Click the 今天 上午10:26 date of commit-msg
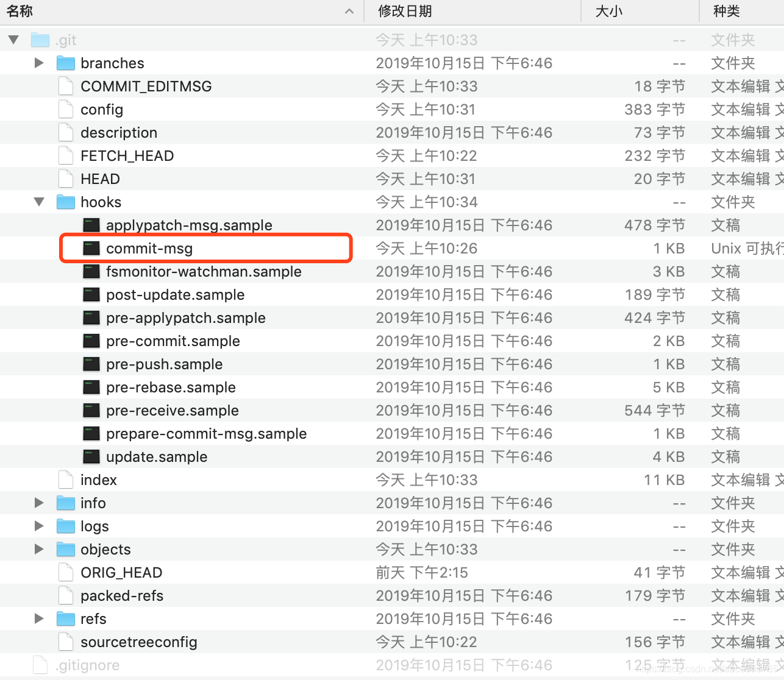Image resolution: width=784 pixels, height=680 pixels. [427, 249]
